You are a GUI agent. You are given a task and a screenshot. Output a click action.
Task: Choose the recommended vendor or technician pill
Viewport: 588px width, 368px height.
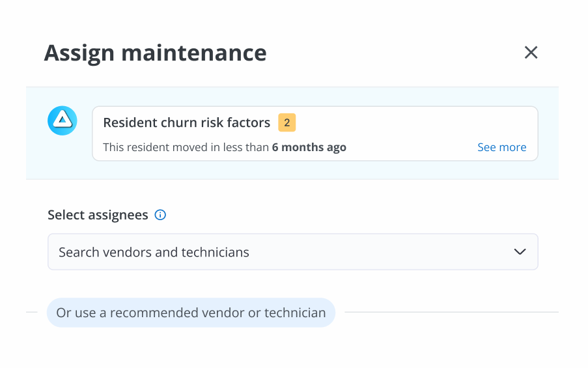pos(191,313)
